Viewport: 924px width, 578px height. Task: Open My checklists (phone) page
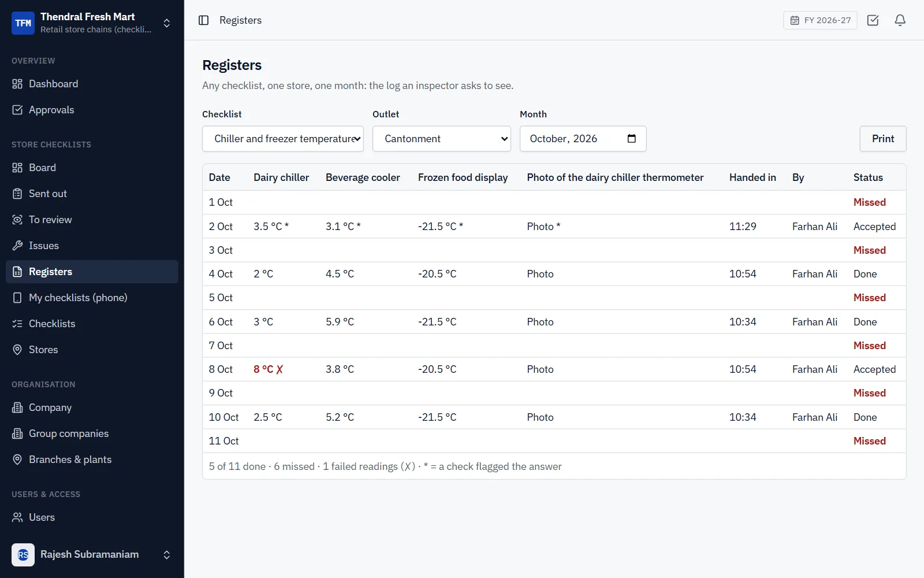92,298
